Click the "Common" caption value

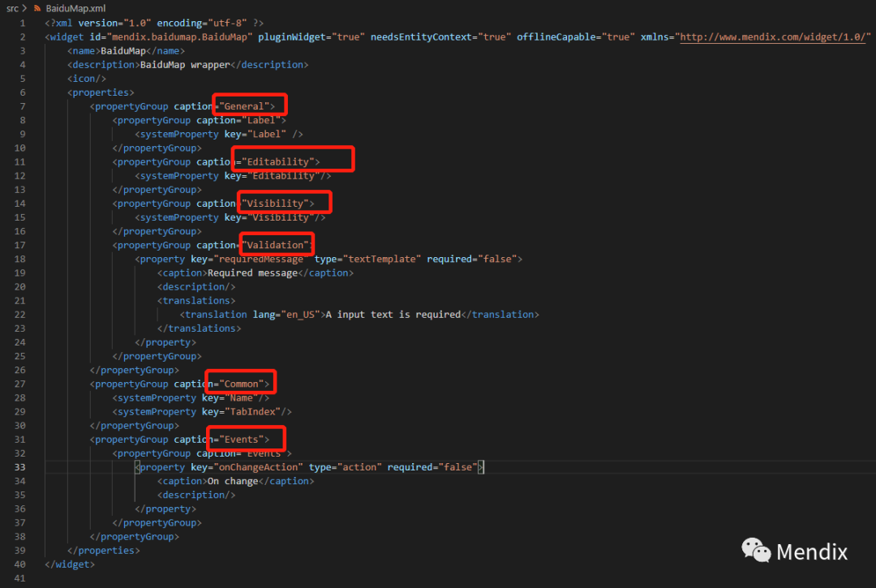tap(241, 384)
